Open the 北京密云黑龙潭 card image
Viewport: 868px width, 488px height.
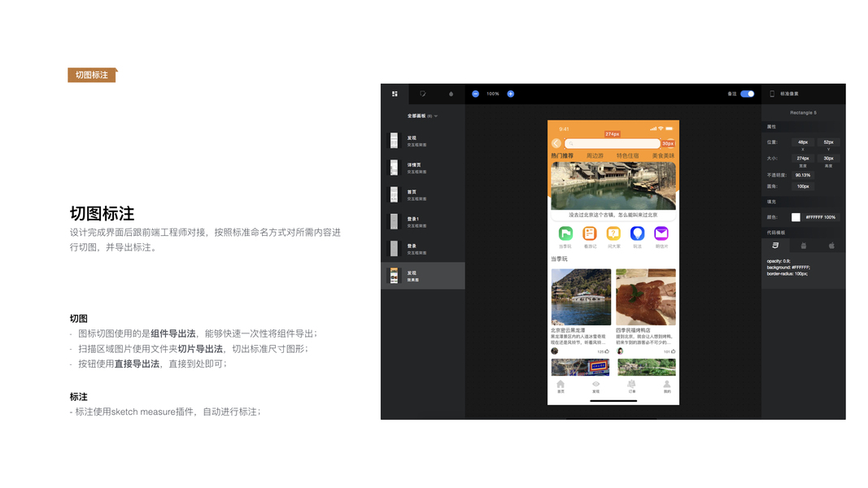582,297
